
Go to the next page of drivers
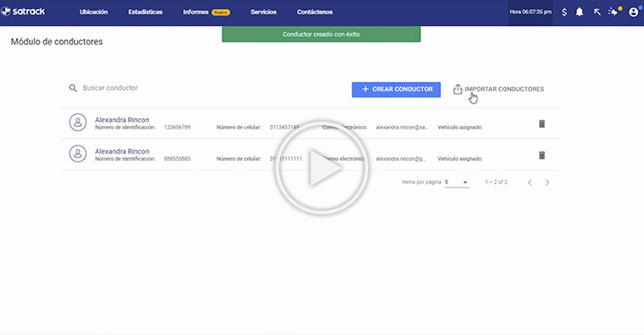click(x=547, y=182)
